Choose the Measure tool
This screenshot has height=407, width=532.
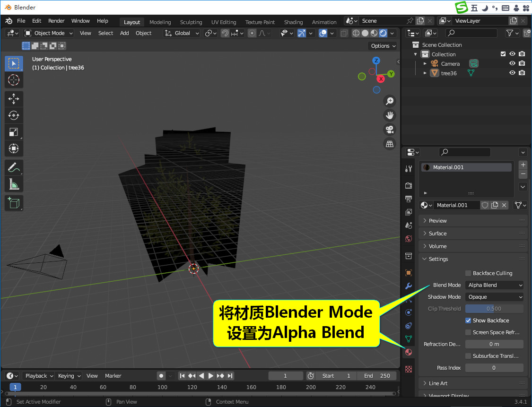pyautogui.click(x=14, y=184)
